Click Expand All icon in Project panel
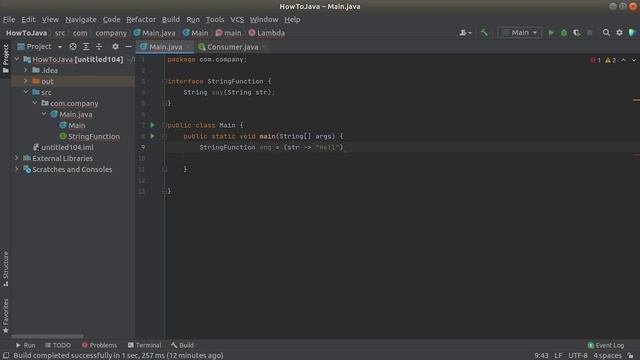Screen dimensions: 640x360 [86, 47]
